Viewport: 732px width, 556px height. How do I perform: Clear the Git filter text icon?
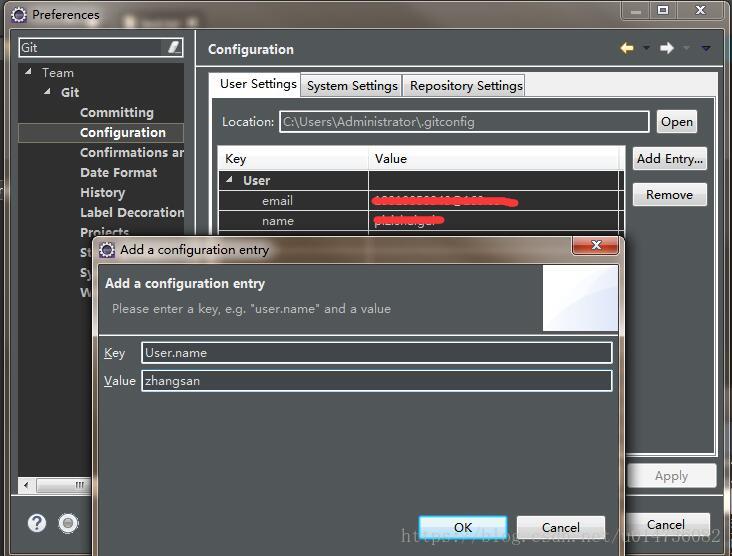click(x=173, y=47)
